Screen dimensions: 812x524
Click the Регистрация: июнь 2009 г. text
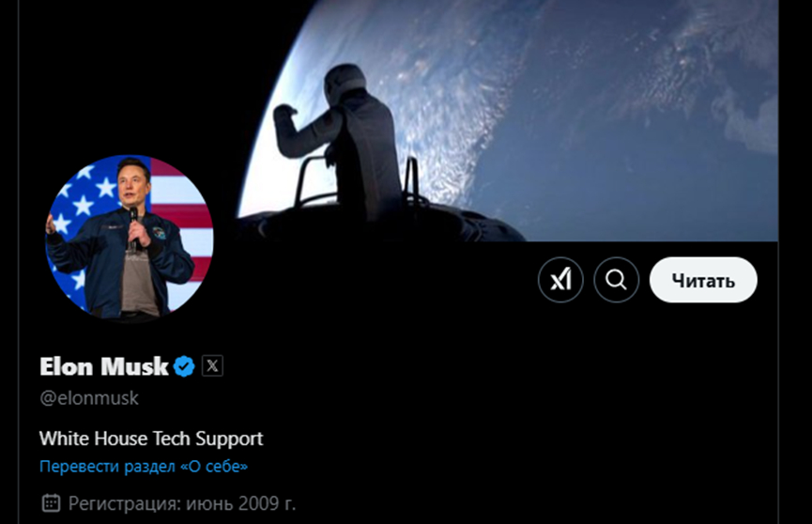point(182,503)
